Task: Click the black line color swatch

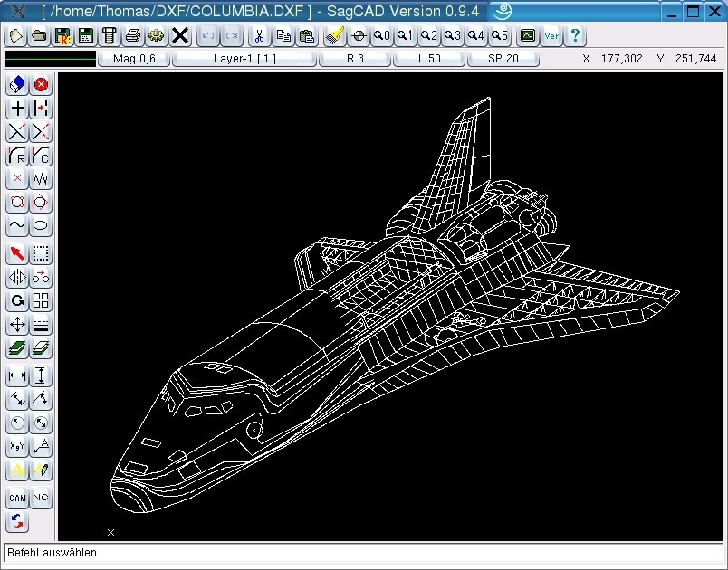Action: [x=51, y=59]
